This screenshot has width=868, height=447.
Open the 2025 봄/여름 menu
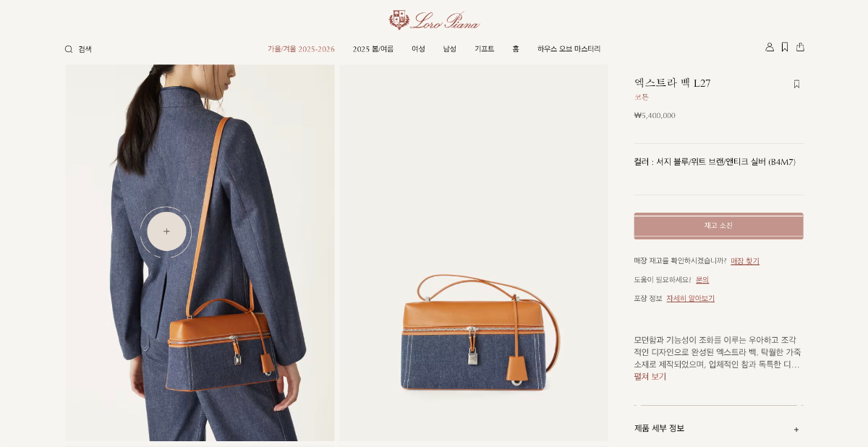click(x=373, y=49)
